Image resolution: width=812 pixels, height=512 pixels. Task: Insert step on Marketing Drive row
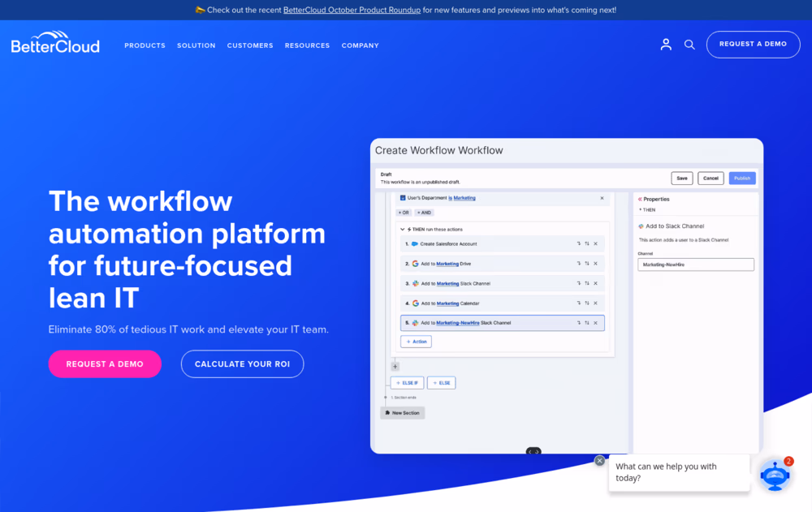578,264
